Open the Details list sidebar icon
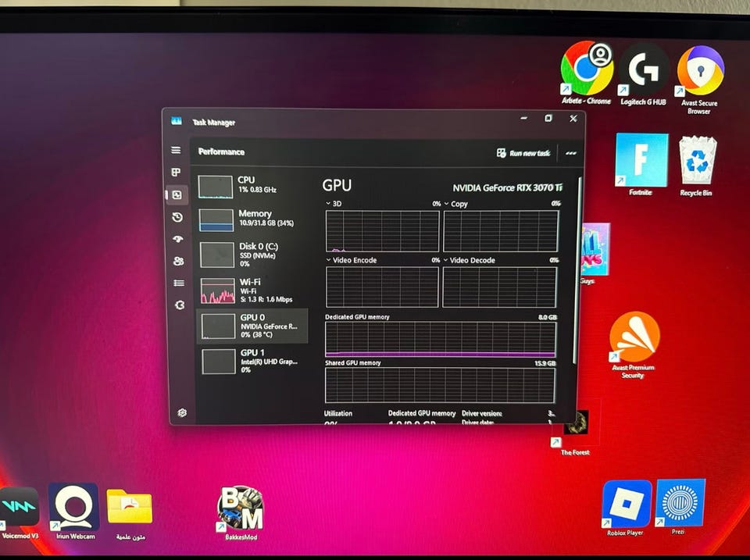Viewport: 750px width, 560px height. 179,283
